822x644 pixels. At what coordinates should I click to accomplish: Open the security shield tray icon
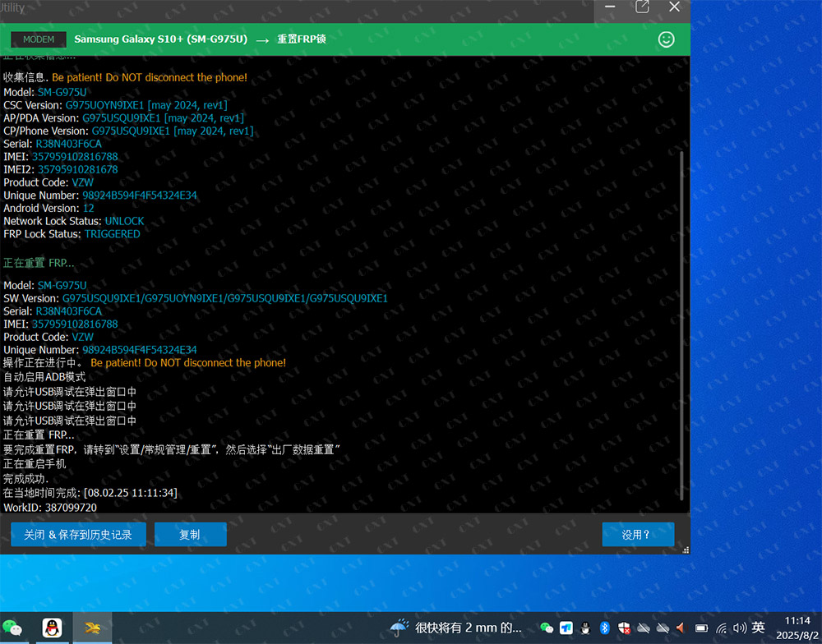click(x=624, y=628)
